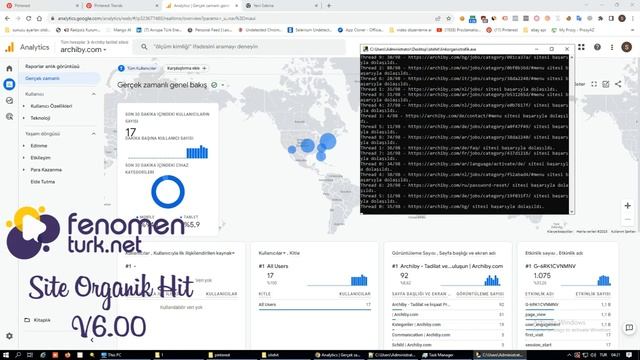Click the page_view event row
This screenshot has width=640, height=360.
point(567,315)
